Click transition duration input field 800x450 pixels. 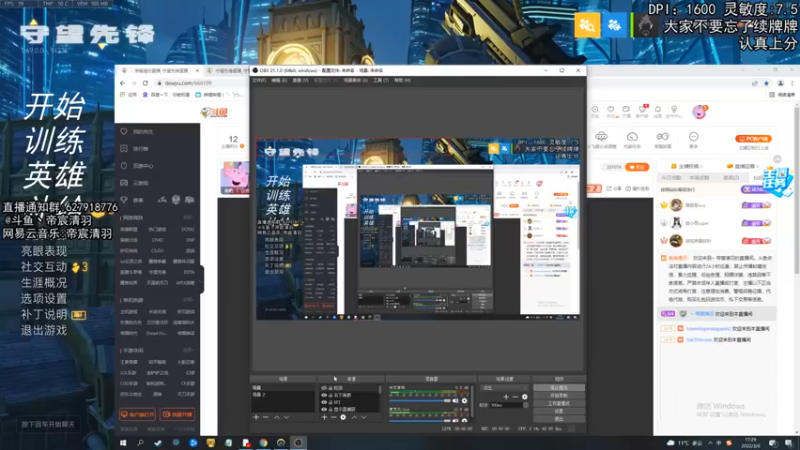(505, 405)
